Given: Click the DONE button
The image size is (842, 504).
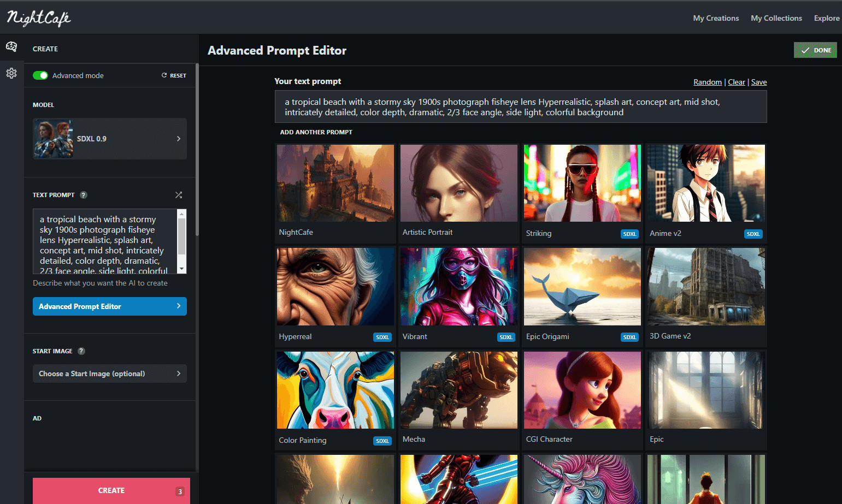Looking at the screenshot, I should 815,50.
